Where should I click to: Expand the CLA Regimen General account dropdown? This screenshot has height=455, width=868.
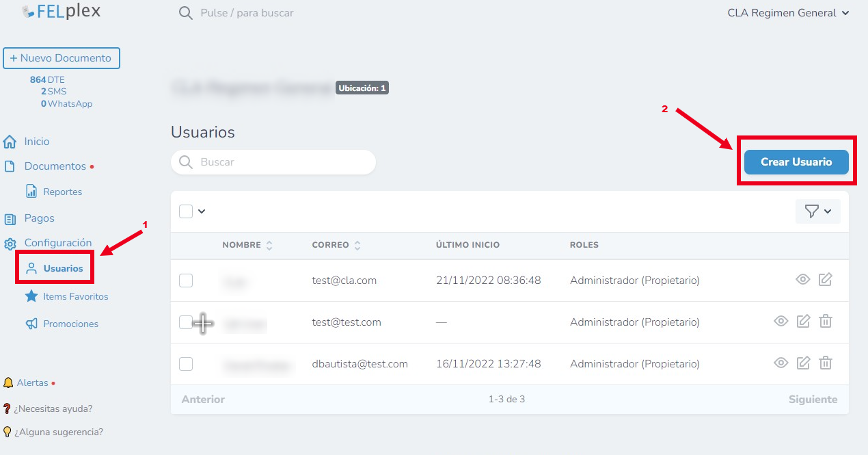click(788, 13)
